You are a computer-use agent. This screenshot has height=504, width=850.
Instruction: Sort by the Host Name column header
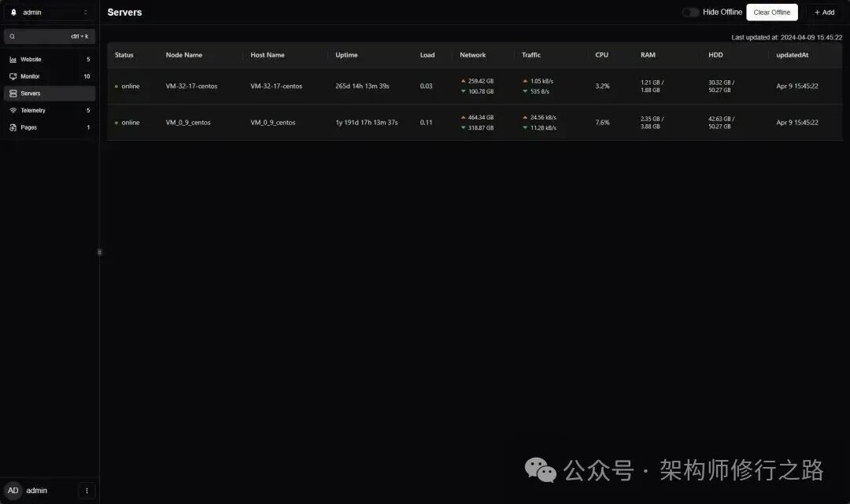coord(268,55)
